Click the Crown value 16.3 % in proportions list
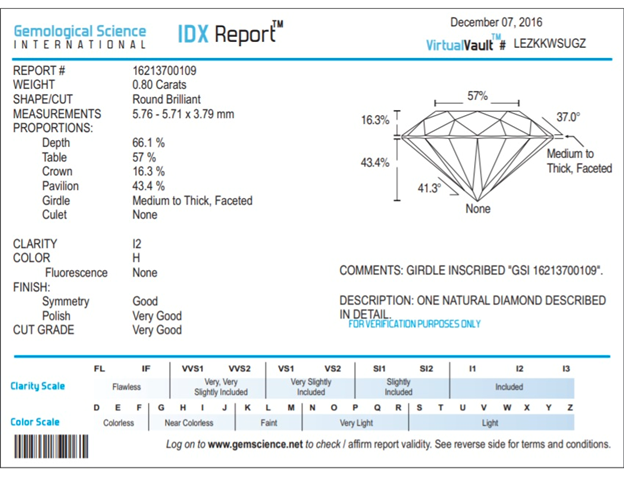624x477 pixels. (148, 171)
